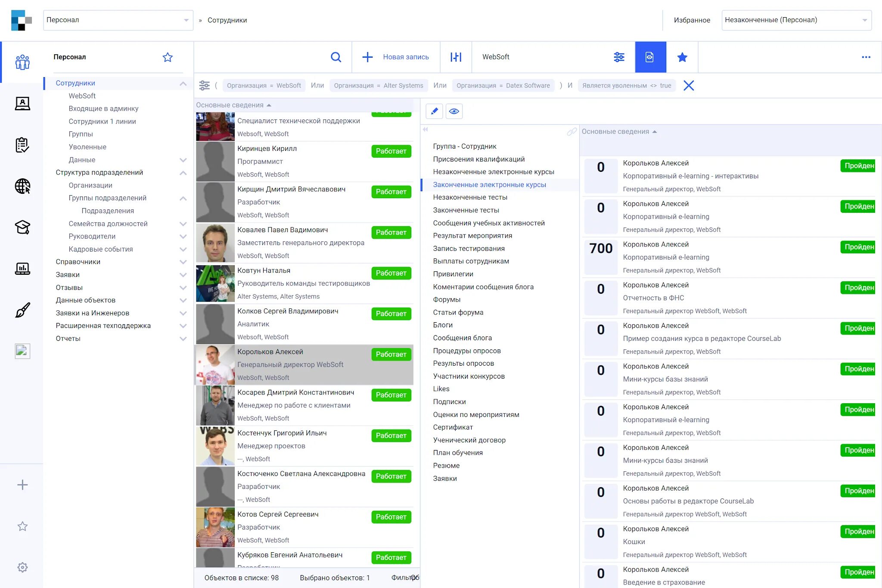Image resolution: width=882 pixels, height=588 pixels.
Task: Open Сотрудники 1 линии tree item
Action: [102, 121]
